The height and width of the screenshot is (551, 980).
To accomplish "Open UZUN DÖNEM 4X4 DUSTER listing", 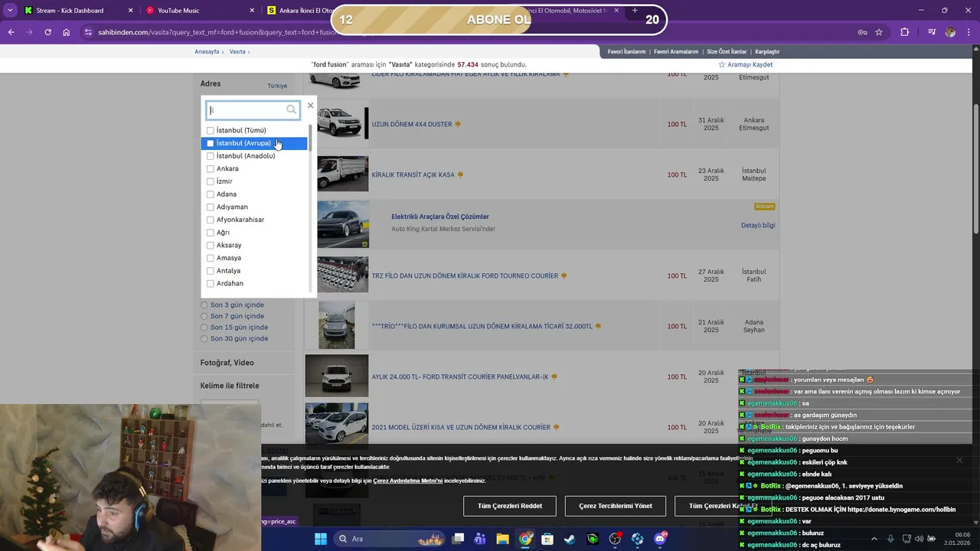I will coord(412,124).
